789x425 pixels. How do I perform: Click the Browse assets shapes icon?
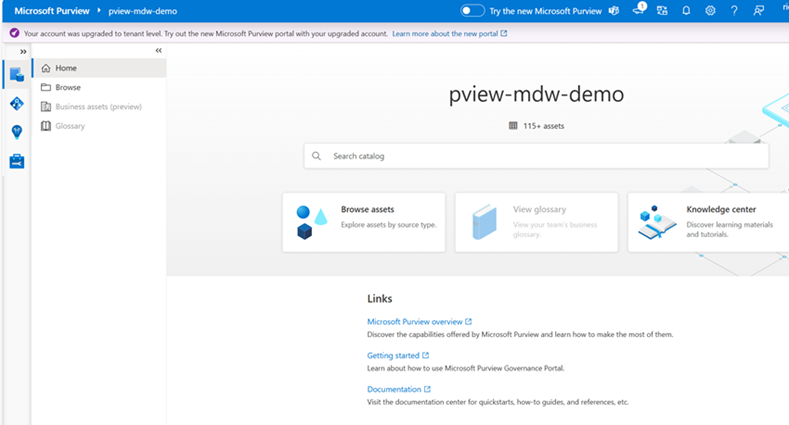tap(311, 222)
